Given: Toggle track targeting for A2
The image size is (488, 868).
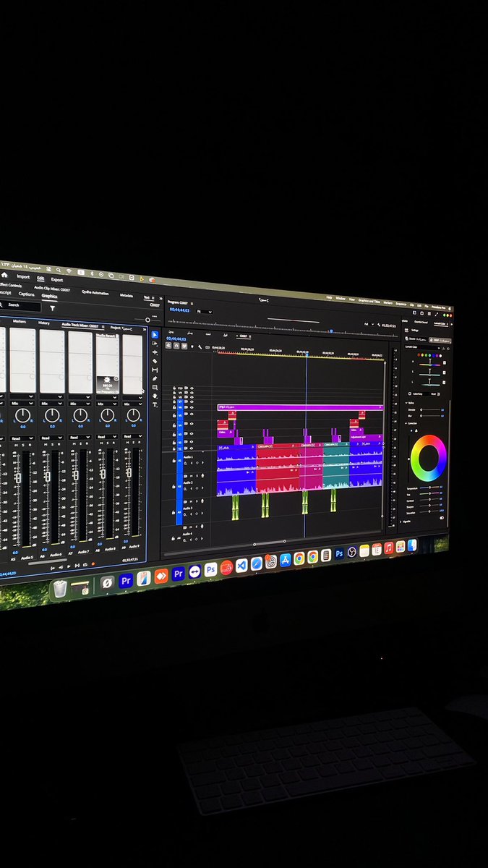Looking at the screenshot, I should point(180,486).
